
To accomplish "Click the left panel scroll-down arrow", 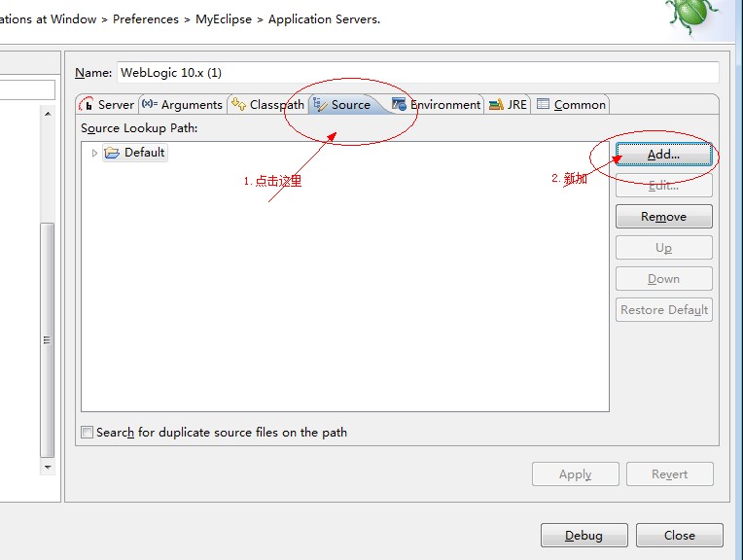I will tap(48, 467).
